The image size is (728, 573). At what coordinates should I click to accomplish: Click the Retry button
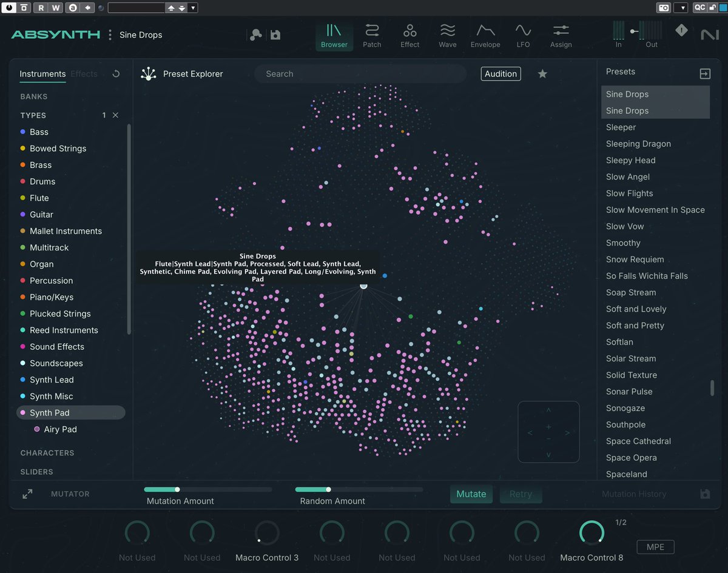pyautogui.click(x=521, y=494)
